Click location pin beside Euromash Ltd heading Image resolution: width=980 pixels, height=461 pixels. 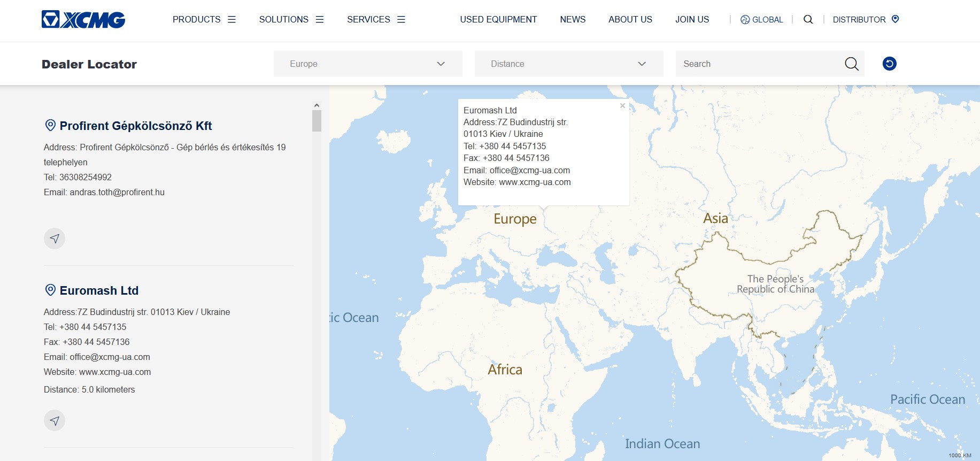point(50,290)
